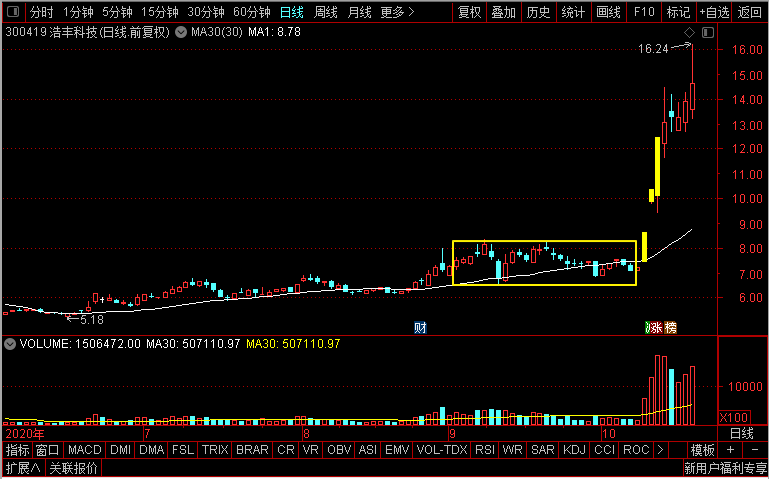
Task: Click the diamond marker icon above chart
Action: [689, 34]
